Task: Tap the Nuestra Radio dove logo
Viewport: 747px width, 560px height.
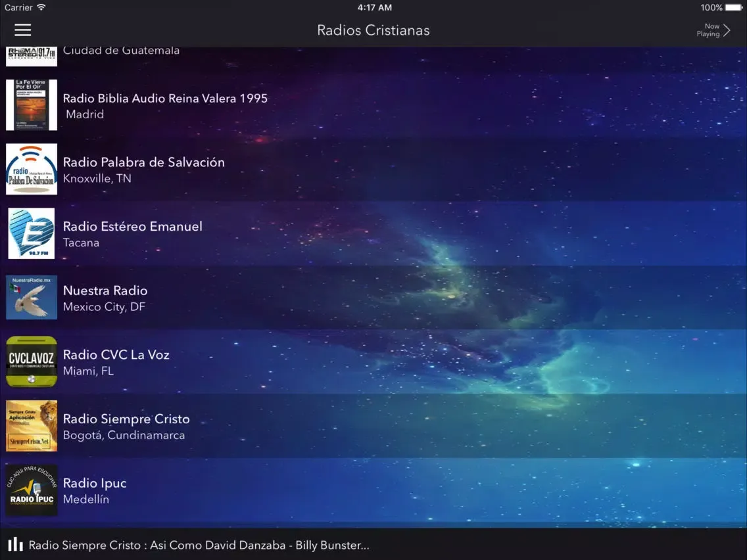Action: pos(32,298)
